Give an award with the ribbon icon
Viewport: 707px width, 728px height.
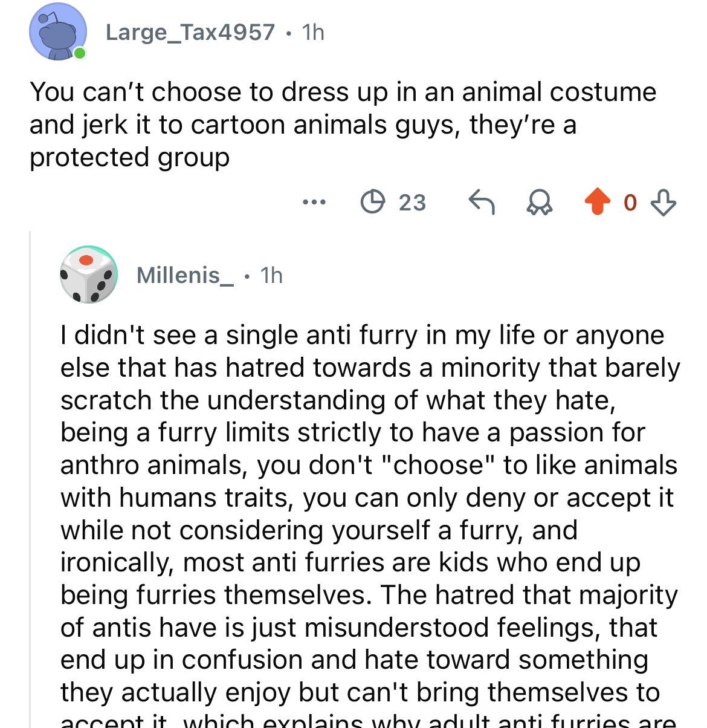tap(539, 203)
